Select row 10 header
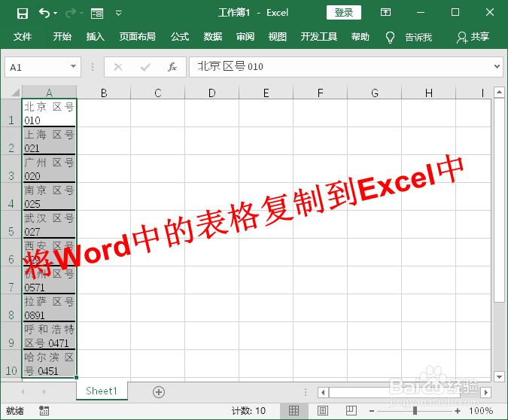This screenshot has height=420, width=508. [11, 364]
